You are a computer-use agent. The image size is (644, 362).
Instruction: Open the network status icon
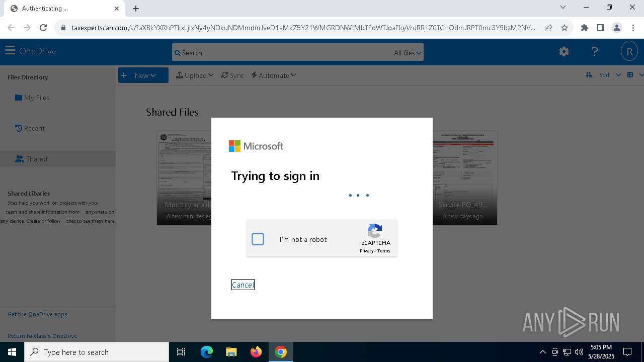tap(567, 352)
